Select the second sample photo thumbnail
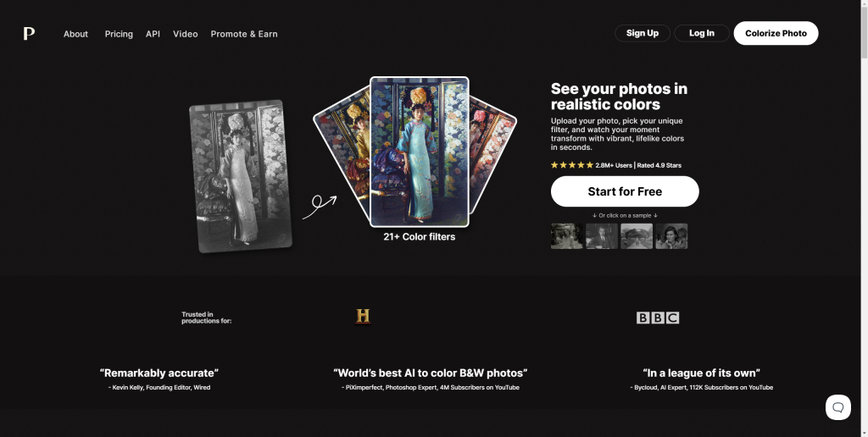The height and width of the screenshot is (437, 868). 602,236
